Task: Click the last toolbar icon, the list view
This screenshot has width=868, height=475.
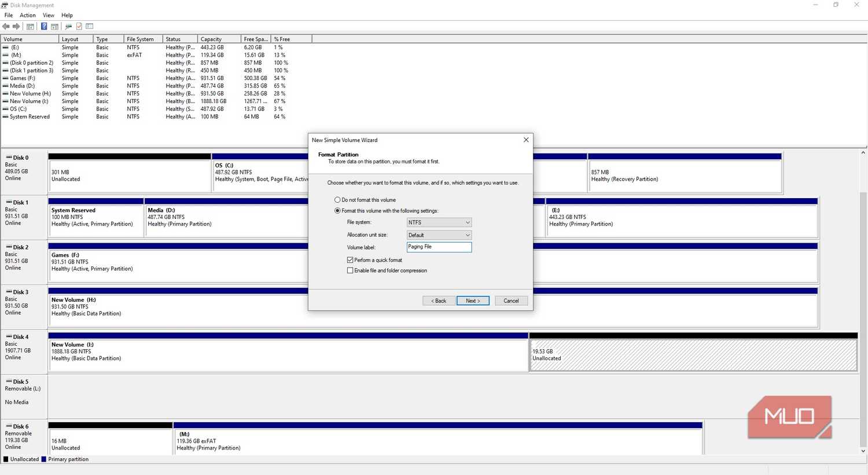Action: click(90, 27)
